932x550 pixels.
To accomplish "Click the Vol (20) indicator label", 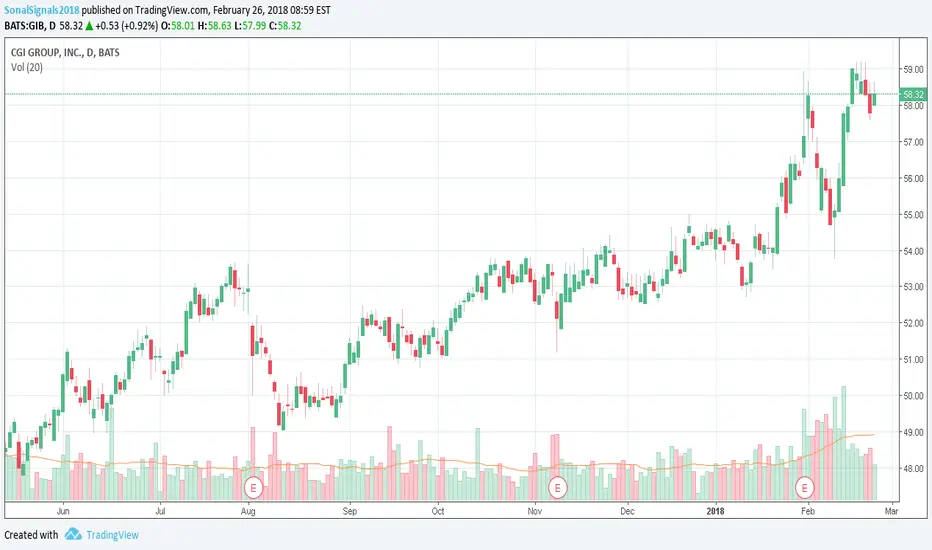I will click(x=27, y=67).
